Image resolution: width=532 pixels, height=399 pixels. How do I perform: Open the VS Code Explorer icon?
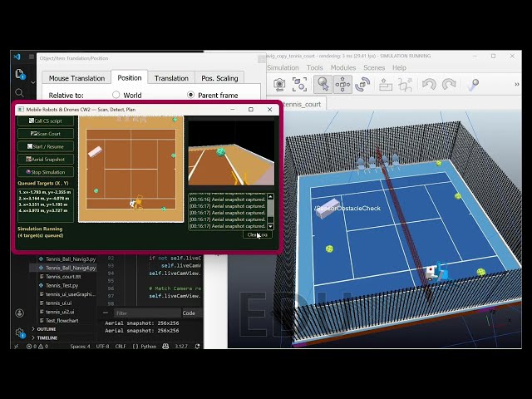pos(20,74)
